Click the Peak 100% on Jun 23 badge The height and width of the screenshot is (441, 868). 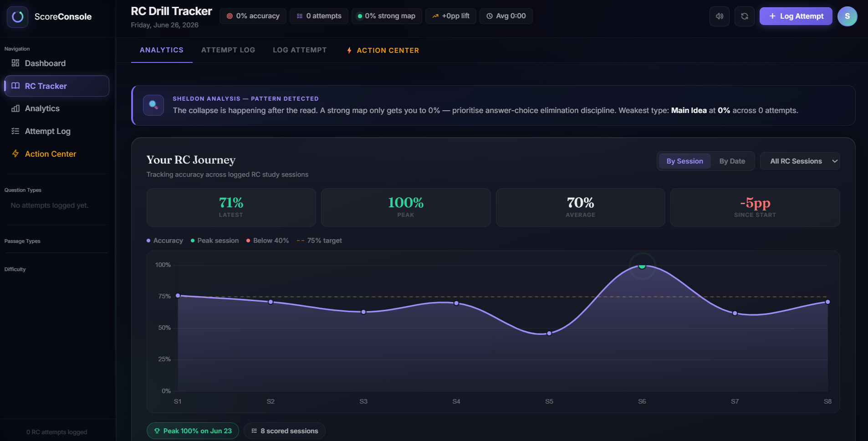[193, 431]
